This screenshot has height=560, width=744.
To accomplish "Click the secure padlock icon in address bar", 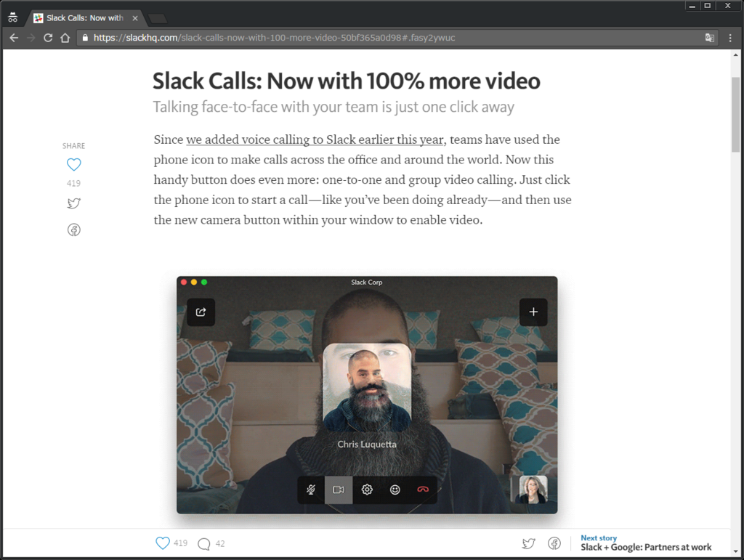I will (85, 38).
